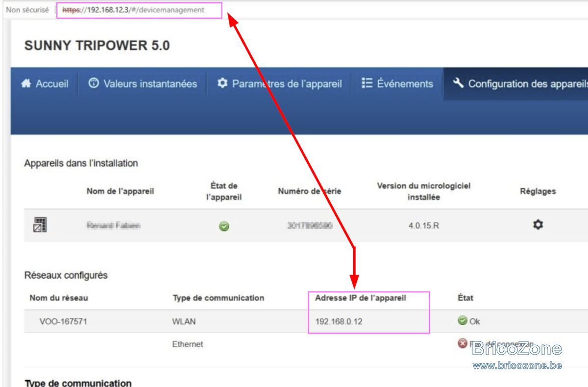Image resolution: width=588 pixels, height=387 pixels.
Task: Click the green Ok status icon for WLAN
Action: pos(462,321)
